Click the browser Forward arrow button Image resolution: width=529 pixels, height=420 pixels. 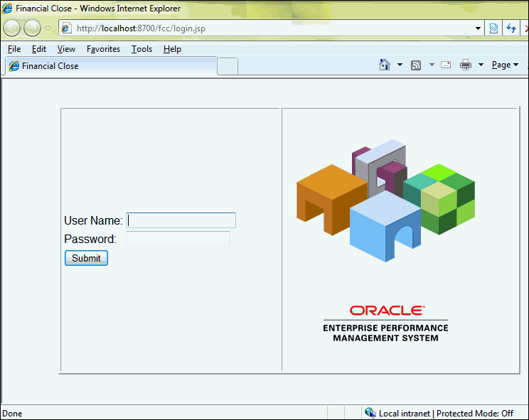pos(33,28)
